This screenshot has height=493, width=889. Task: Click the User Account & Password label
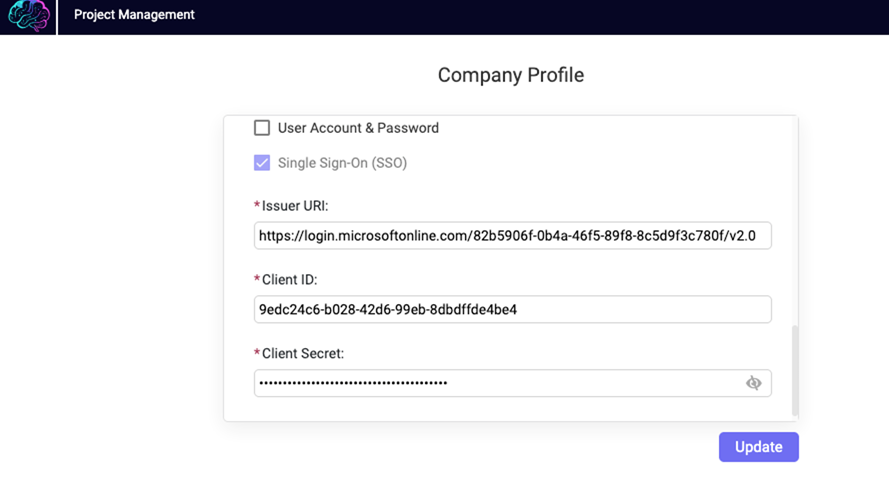click(x=358, y=128)
